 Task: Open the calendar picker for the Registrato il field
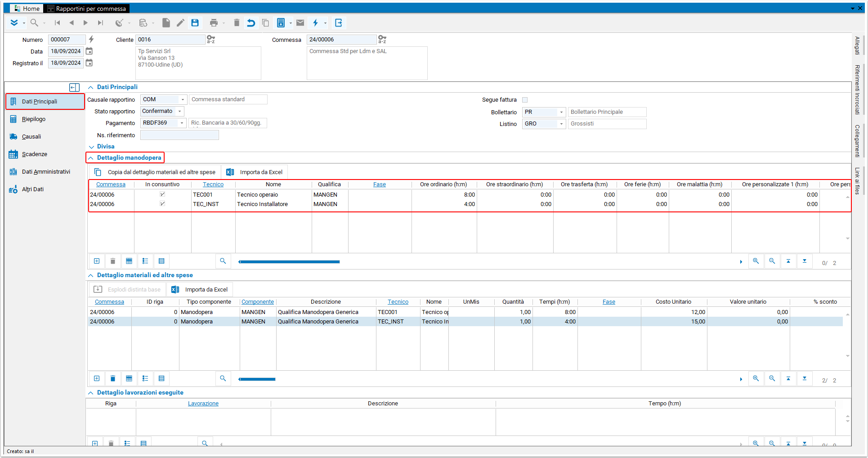pyautogui.click(x=89, y=63)
